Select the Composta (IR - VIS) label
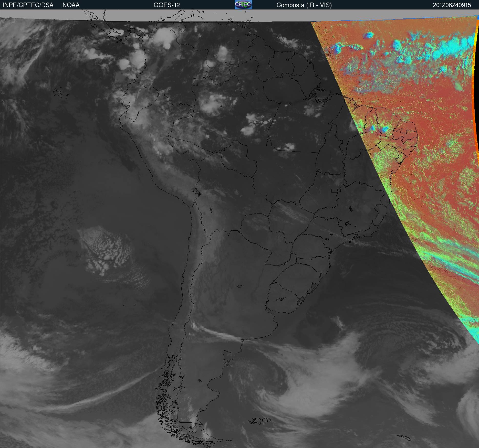The width and height of the screenshot is (479, 448). [304, 5]
